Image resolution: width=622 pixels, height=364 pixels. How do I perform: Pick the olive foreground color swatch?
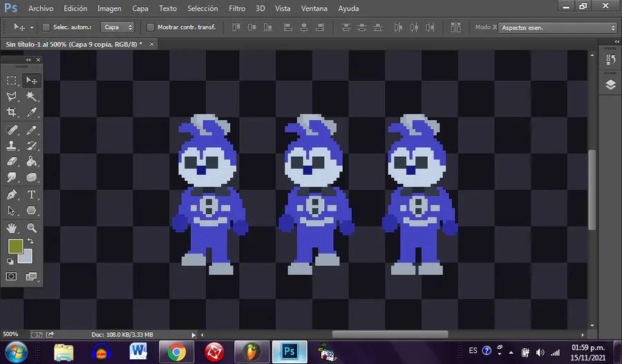(x=15, y=246)
